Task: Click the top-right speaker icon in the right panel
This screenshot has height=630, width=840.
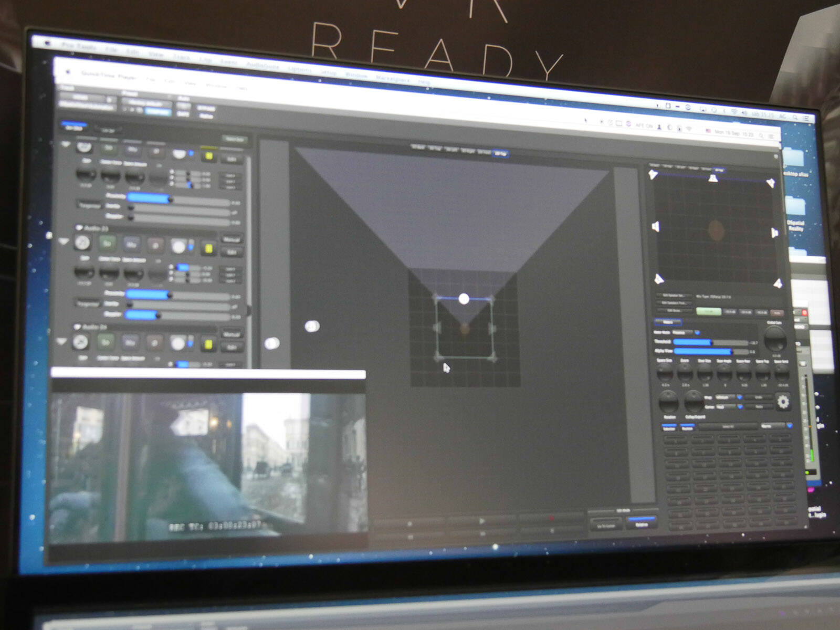Action: tap(770, 183)
